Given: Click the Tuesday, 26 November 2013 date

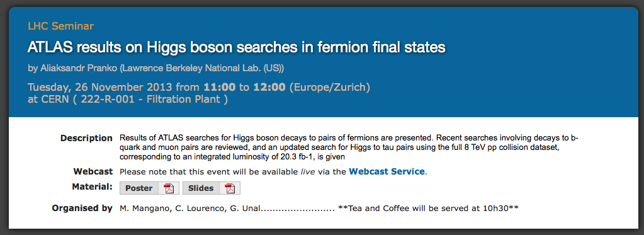Looking at the screenshot, I should pos(100,88).
